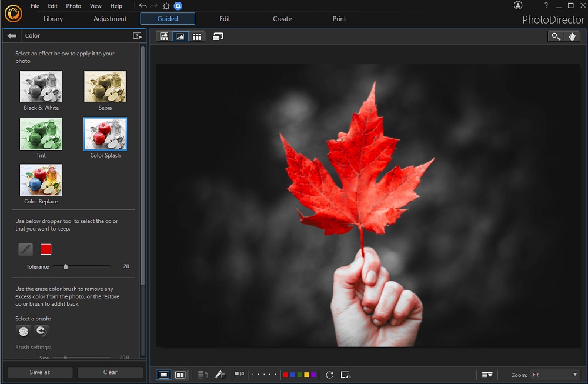The height and width of the screenshot is (384, 588).
Task: Open the Photo menu
Action: tap(73, 6)
